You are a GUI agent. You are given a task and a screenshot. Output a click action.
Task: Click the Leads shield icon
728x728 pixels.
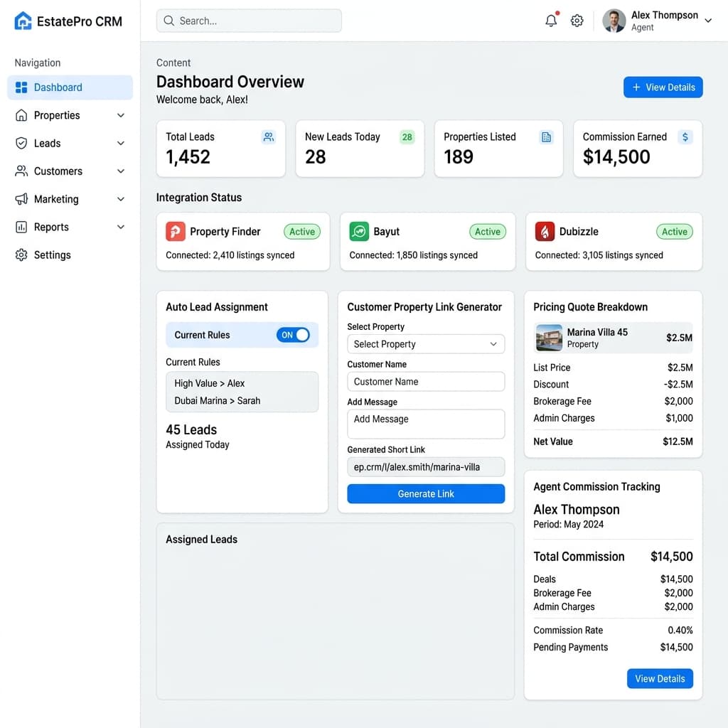point(21,143)
